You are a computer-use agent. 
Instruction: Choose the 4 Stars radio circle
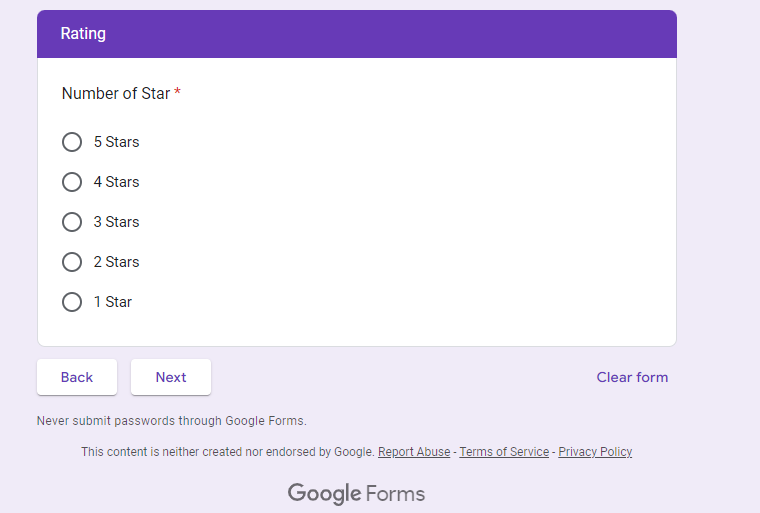pyautogui.click(x=72, y=182)
